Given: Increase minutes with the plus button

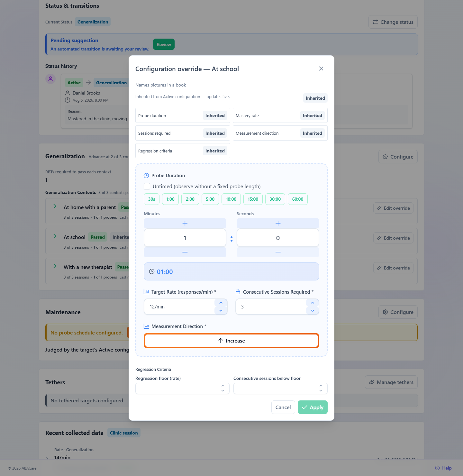Looking at the screenshot, I should pos(185,223).
